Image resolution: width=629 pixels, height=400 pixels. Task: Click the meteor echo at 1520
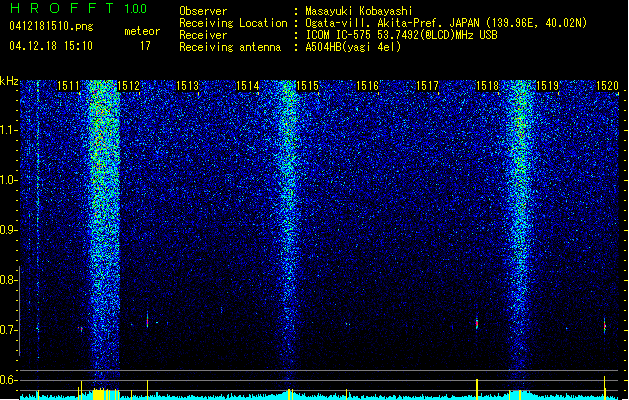tap(605, 325)
